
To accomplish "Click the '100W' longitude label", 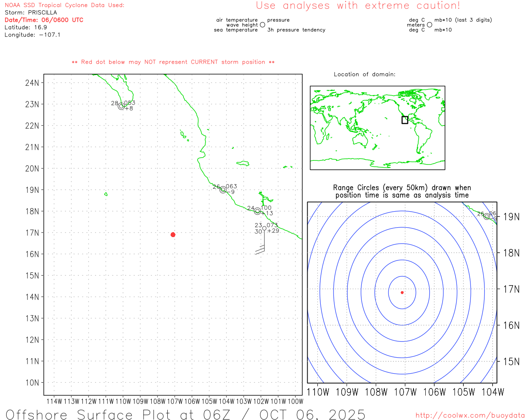I will (x=295, y=402).
